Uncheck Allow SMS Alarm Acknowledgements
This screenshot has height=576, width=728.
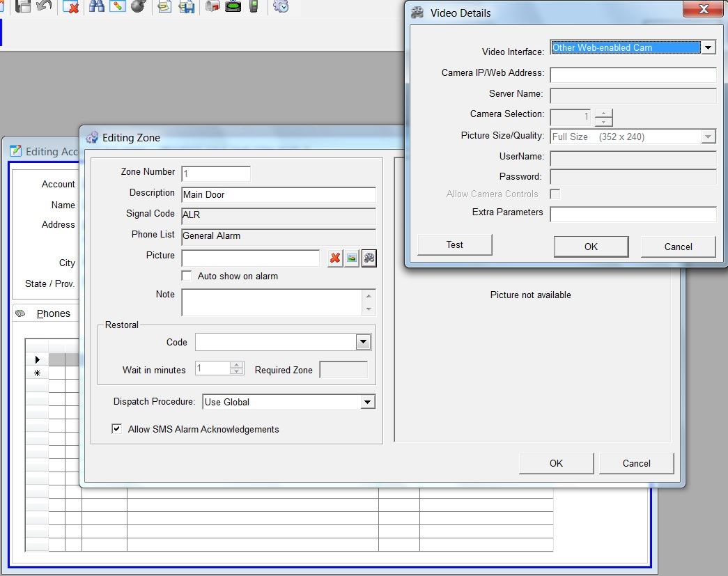[116, 429]
